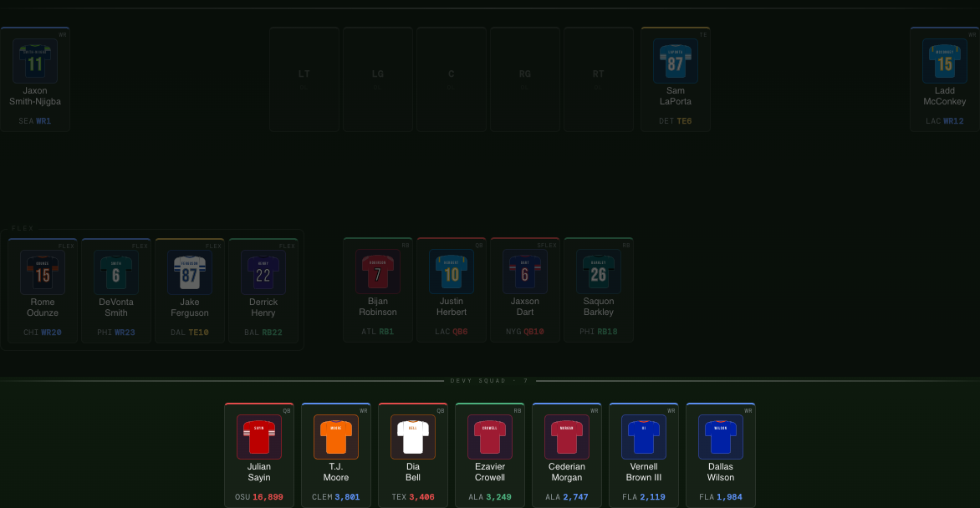Click the empty C offensive line slot
This screenshot has height=508, width=980.
click(452, 79)
